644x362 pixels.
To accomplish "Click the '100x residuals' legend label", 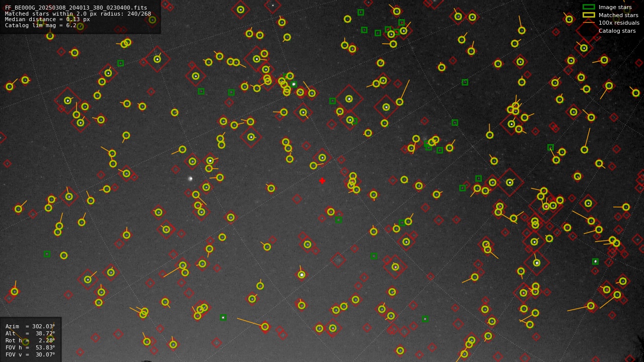I will click(619, 23).
